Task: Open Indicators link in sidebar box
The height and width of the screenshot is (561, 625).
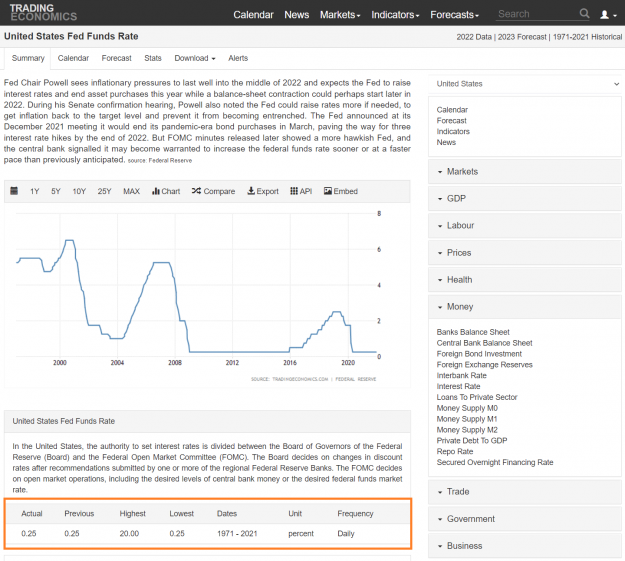Action: coord(453,131)
